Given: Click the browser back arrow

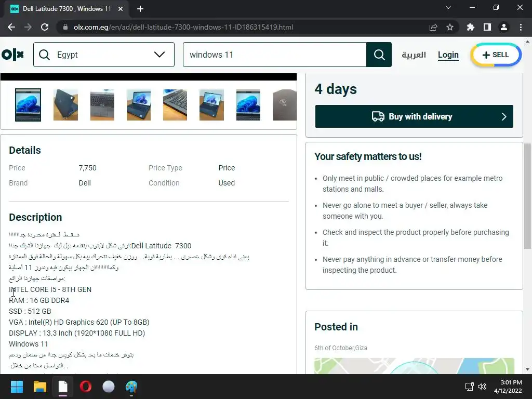Looking at the screenshot, I should [11, 27].
